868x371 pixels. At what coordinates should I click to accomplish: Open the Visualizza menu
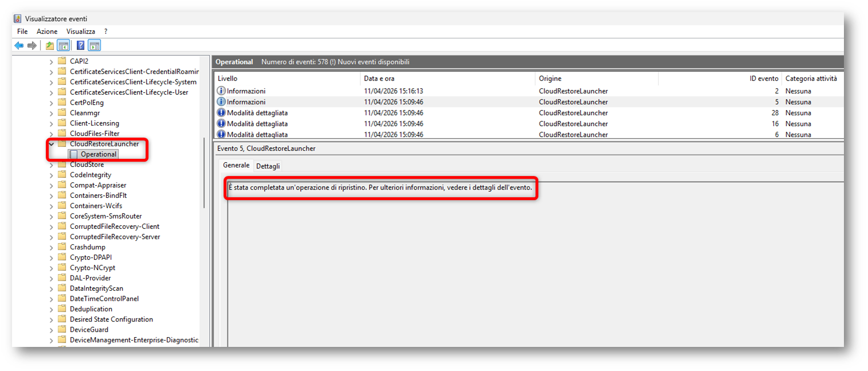(x=81, y=32)
